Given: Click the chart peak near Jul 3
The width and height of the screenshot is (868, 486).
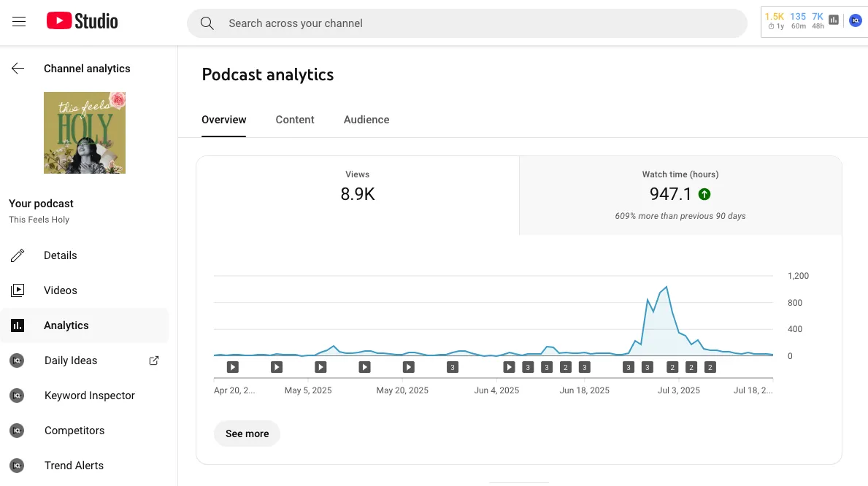Looking at the screenshot, I should [667, 287].
